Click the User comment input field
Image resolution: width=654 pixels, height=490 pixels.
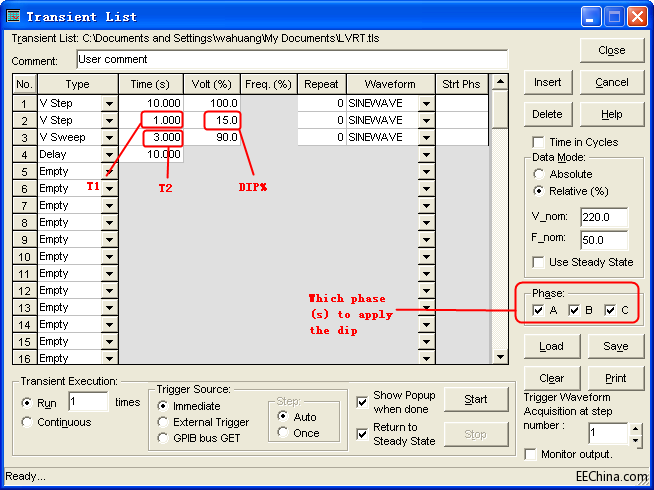point(292,60)
